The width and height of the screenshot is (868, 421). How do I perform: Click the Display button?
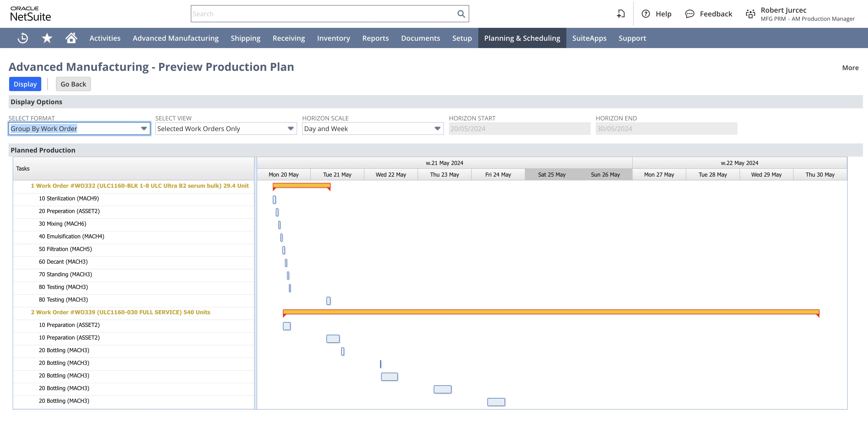(25, 84)
